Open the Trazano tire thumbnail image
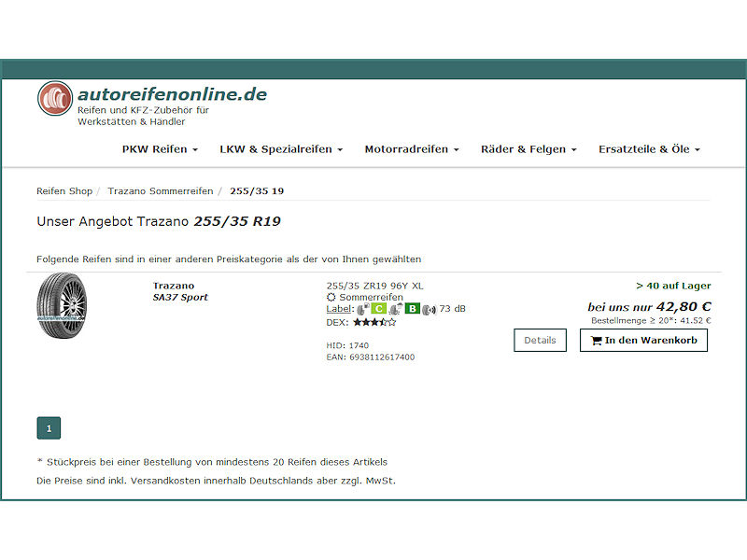The image size is (747, 560). coord(62,306)
